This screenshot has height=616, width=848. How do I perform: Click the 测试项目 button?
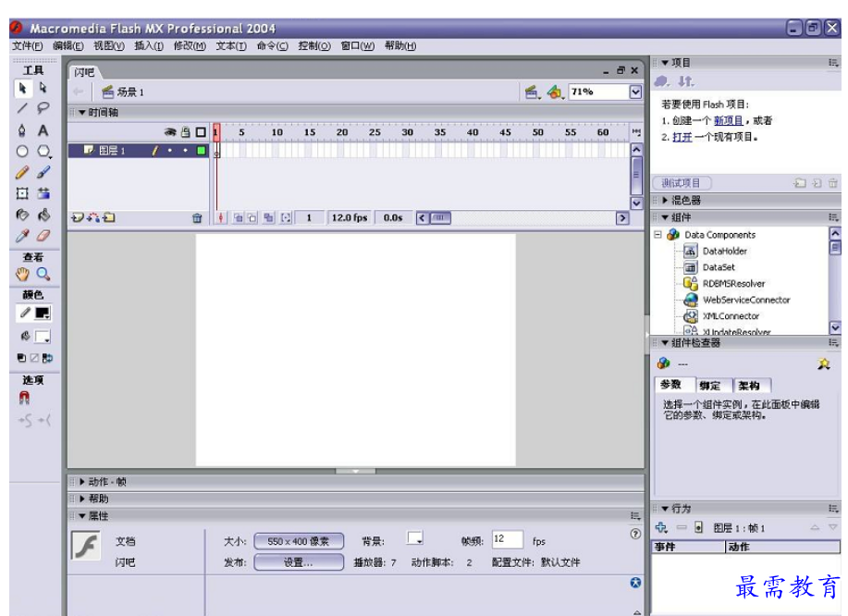pos(682,183)
